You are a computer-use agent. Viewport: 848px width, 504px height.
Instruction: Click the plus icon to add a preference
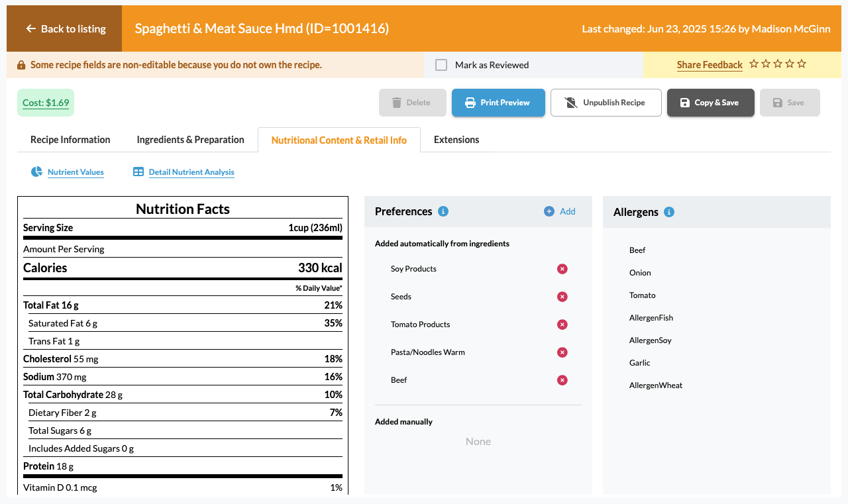coord(549,211)
